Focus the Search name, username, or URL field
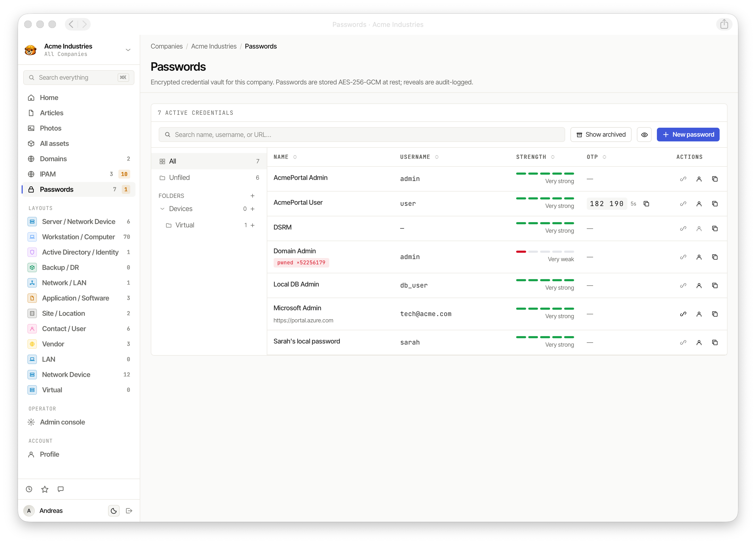This screenshot has height=544, width=756. [x=362, y=134]
